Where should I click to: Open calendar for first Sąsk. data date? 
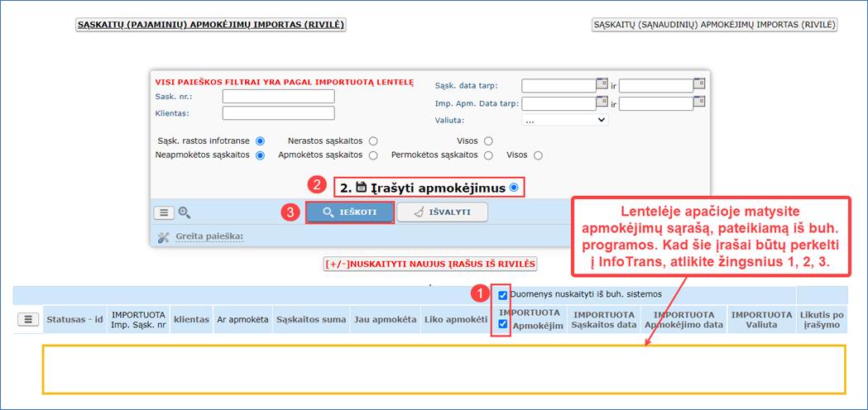click(602, 83)
